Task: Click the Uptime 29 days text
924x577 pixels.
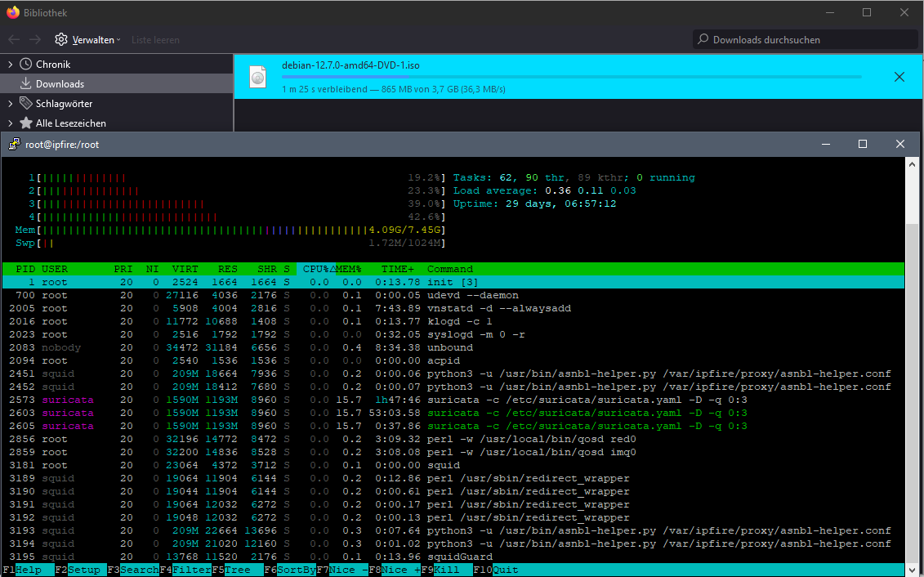Action: [534, 204]
